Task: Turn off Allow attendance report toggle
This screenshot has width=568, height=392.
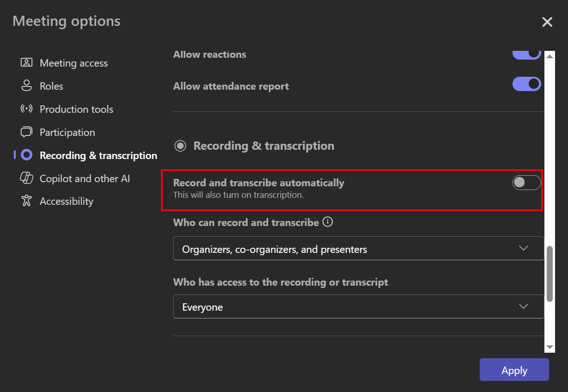Action: click(x=526, y=84)
